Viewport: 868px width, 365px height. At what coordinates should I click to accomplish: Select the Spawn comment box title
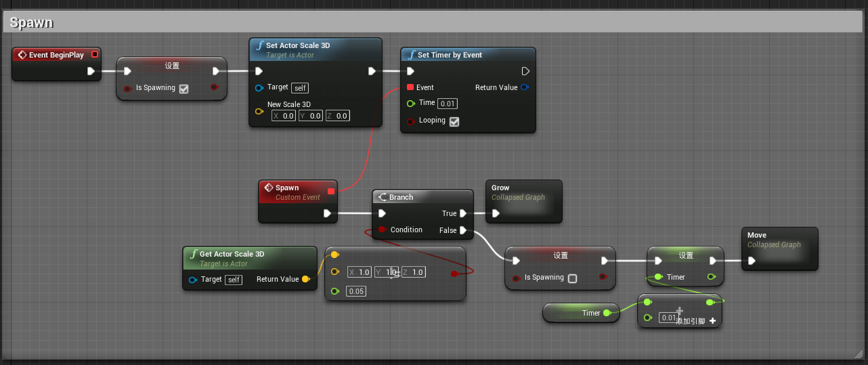coord(31,22)
